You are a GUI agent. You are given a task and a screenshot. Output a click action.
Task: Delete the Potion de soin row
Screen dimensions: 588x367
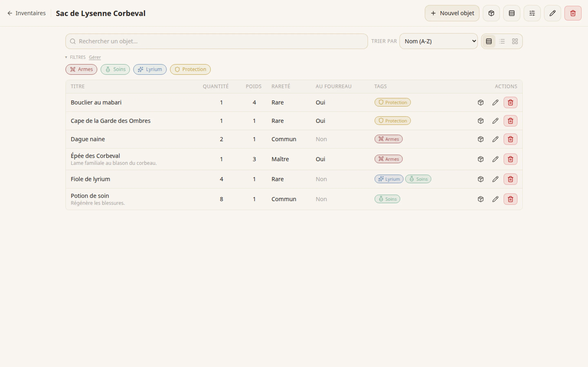[510, 199]
